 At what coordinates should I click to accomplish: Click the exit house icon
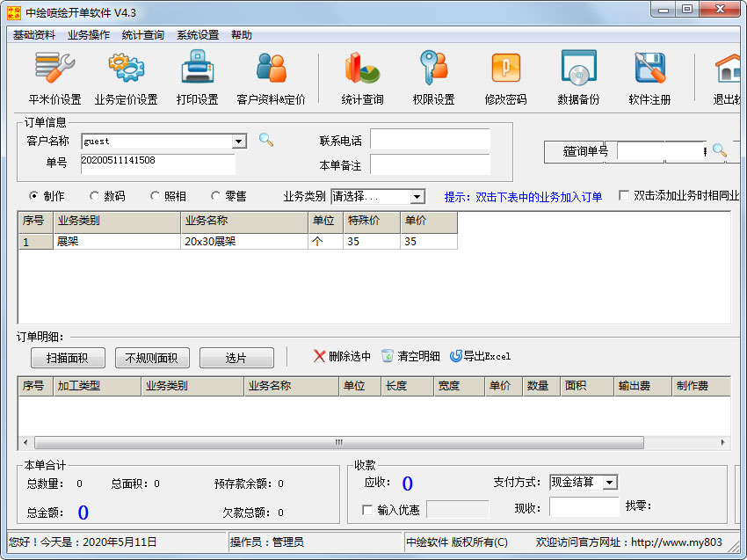point(728,69)
